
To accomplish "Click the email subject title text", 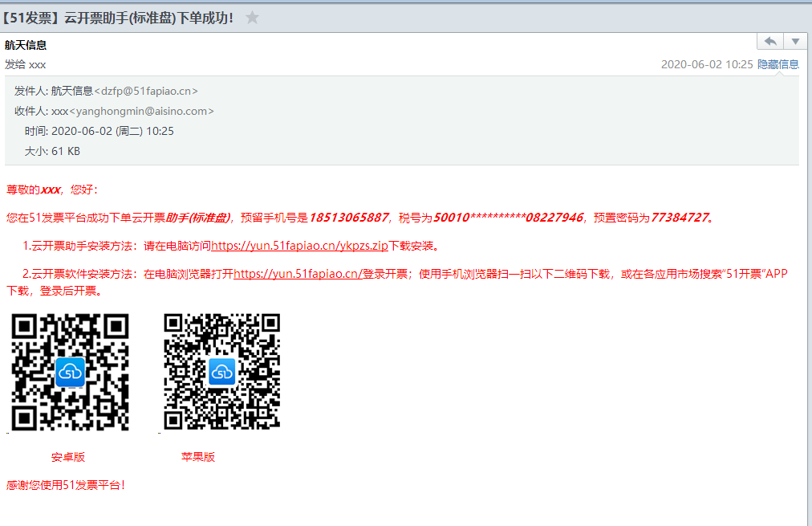I will click(x=118, y=18).
